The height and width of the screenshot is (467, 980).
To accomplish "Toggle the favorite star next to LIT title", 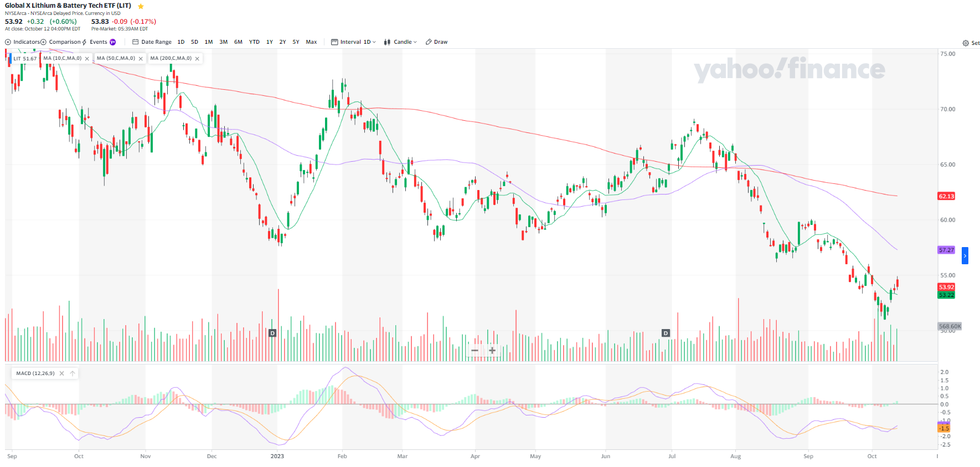I will (141, 6).
